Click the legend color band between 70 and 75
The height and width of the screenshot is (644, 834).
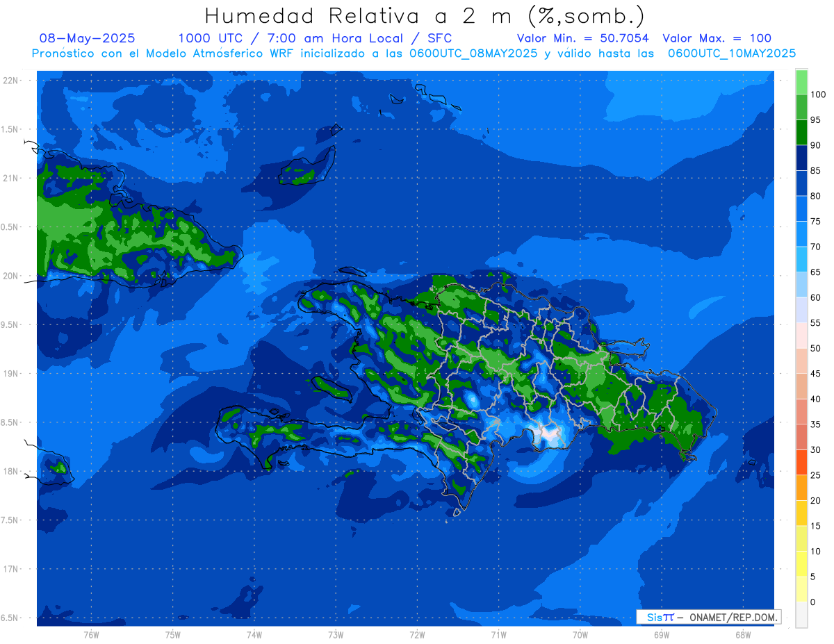[801, 233]
